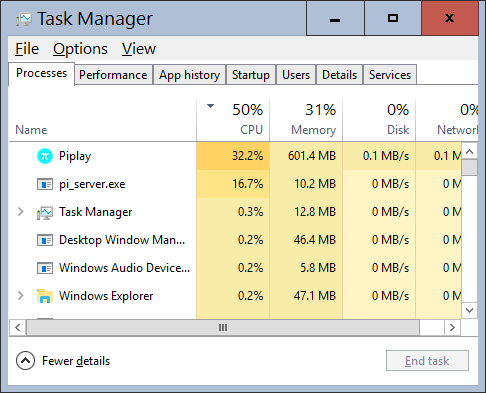The image size is (486, 393).
Task: Sort by the 0% Disk column header
Action: tap(379, 121)
